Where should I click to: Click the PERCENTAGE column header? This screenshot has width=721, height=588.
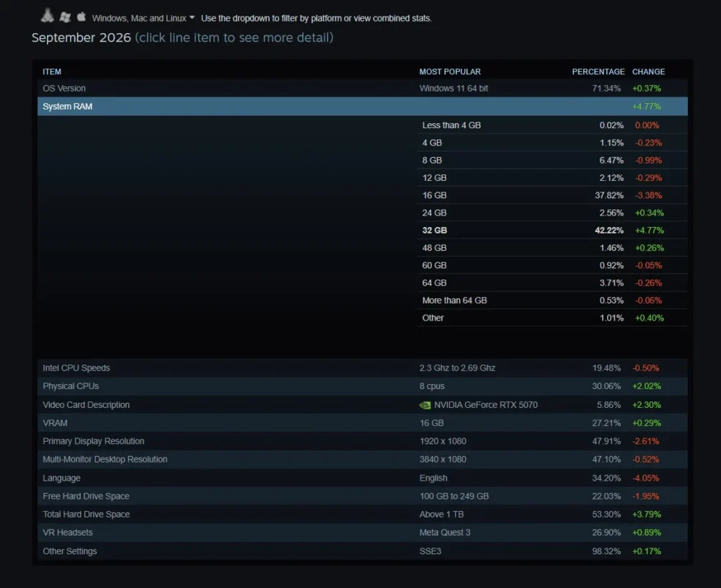(x=598, y=72)
